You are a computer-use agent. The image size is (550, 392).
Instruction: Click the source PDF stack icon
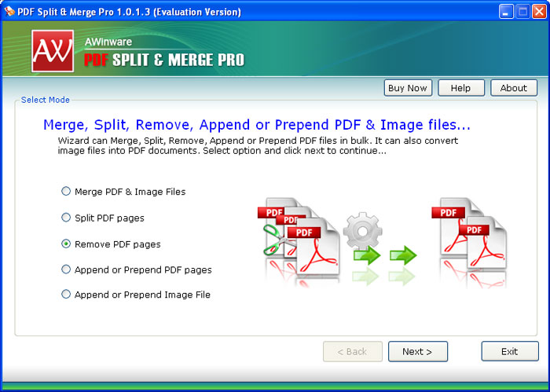coord(299,236)
